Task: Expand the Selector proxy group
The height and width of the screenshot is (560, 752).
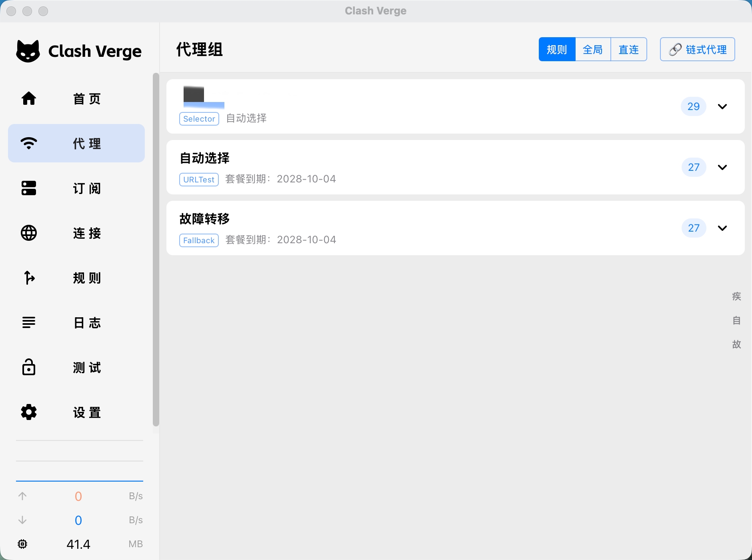Action: coord(722,106)
